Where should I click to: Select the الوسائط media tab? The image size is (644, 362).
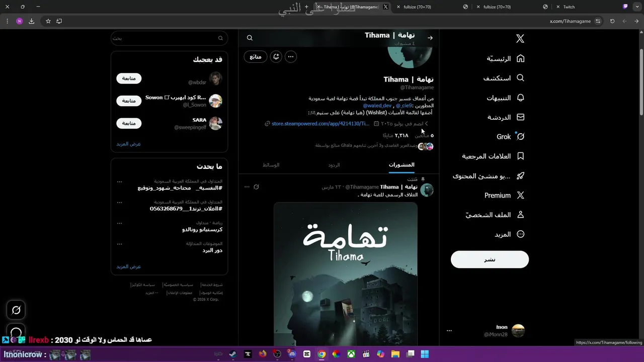271,165
